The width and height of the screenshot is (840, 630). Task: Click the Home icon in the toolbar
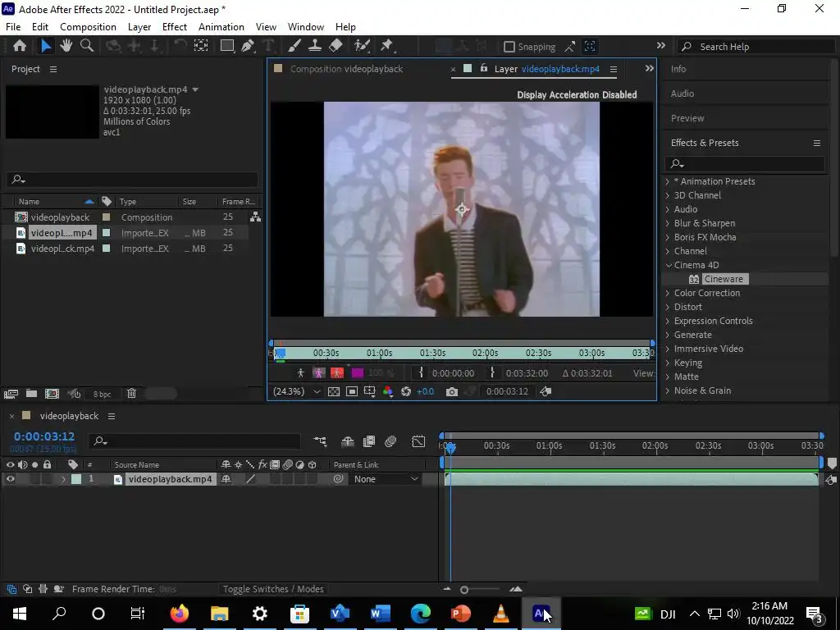(x=20, y=46)
